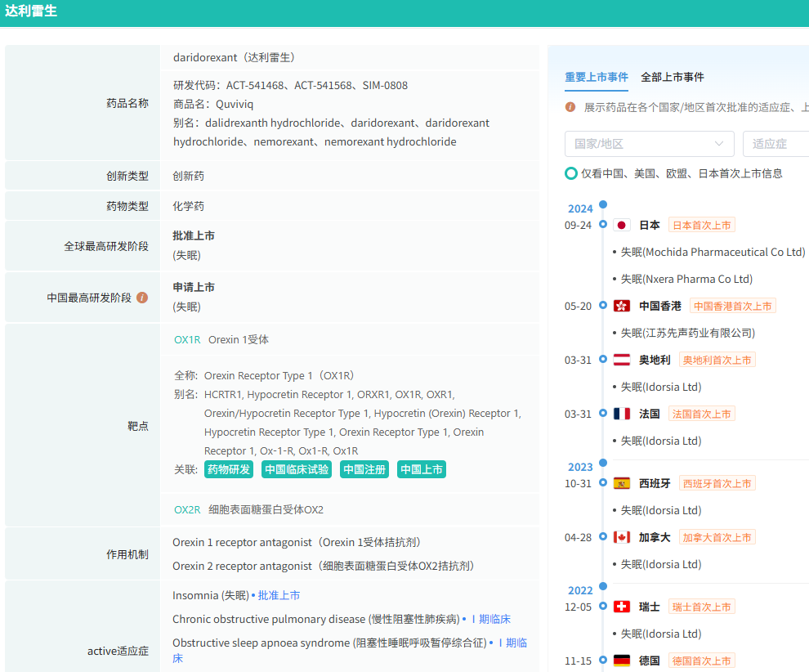
Task: Click info icon beside 中国最高研发阶段
Action: [142, 298]
